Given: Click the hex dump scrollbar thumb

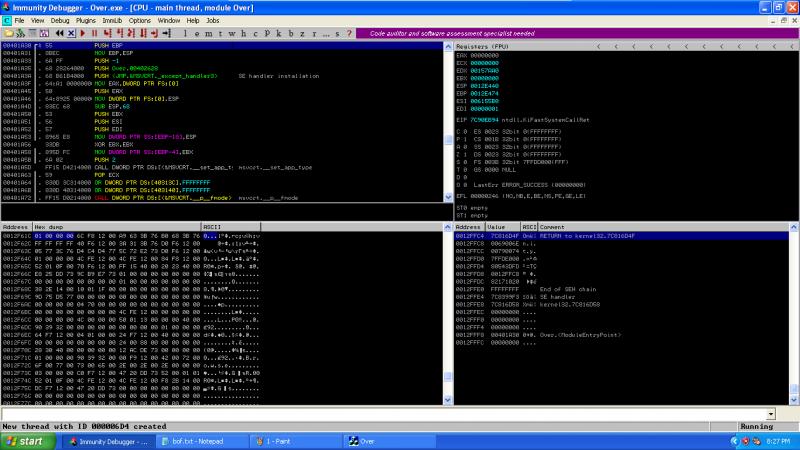Looking at the screenshot, I should click(x=448, y=377).
